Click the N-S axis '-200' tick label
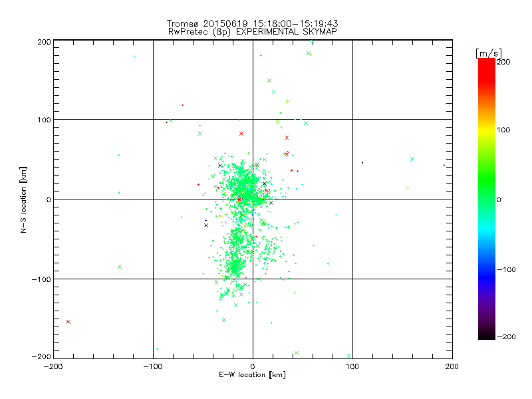Viewport: 532px width, 399px height. tap(41, 357)
